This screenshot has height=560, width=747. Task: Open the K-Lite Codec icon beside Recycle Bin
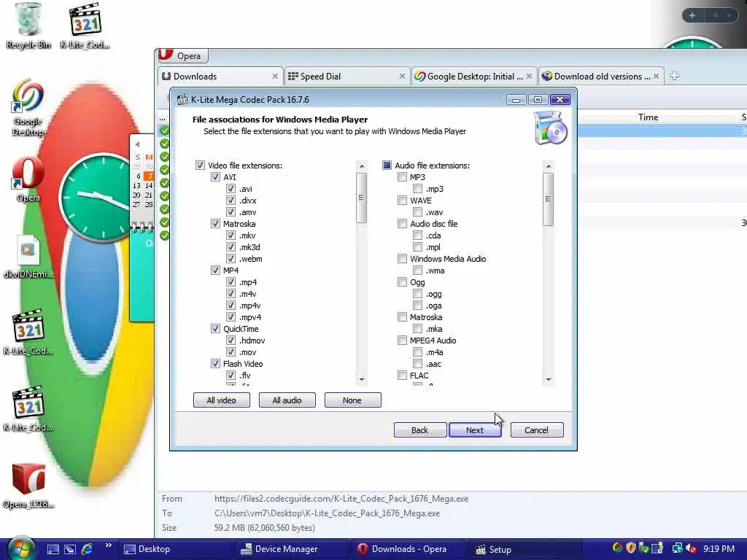point(85,25)
